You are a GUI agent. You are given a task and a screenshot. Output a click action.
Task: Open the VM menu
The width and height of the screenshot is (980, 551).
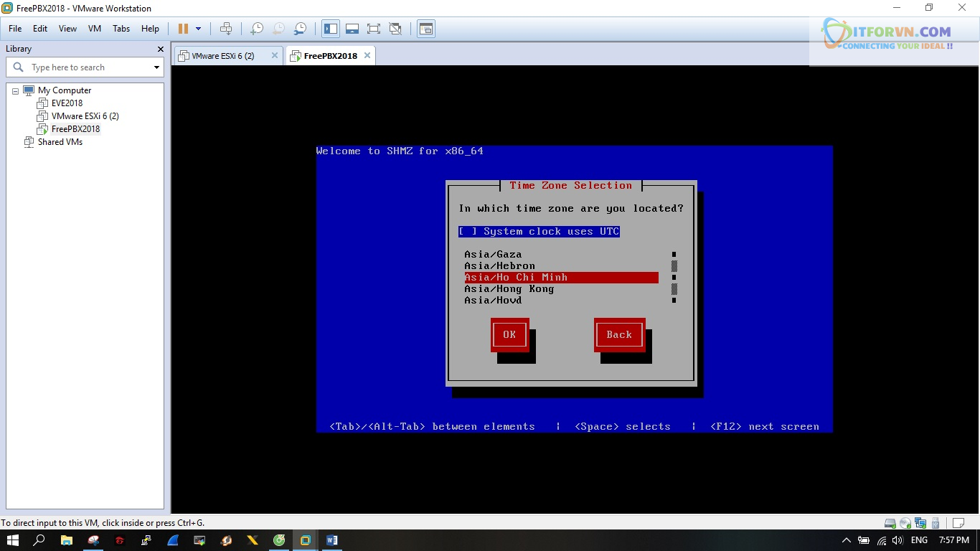[x=94, y=29]
